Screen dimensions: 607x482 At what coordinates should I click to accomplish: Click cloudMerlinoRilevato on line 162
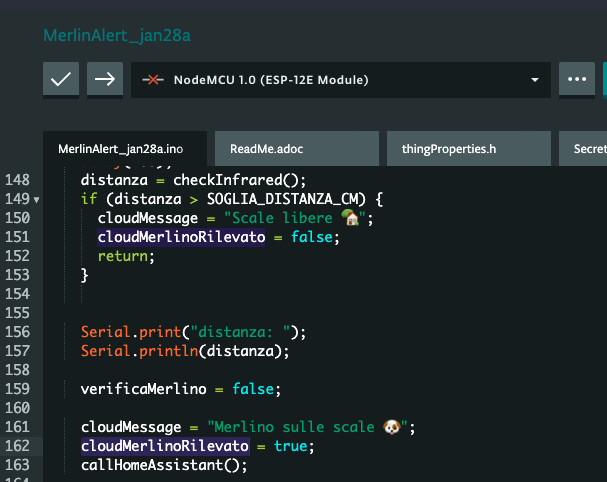[165, 446]
